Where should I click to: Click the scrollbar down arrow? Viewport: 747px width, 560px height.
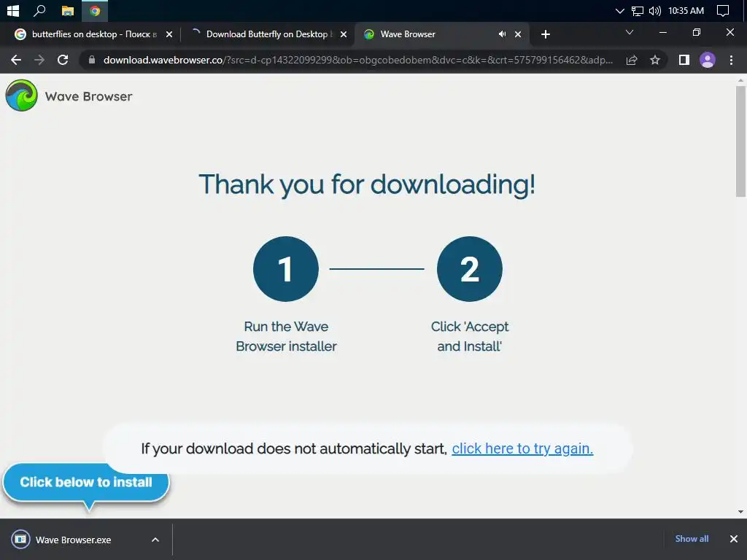[x=740, y=512]
